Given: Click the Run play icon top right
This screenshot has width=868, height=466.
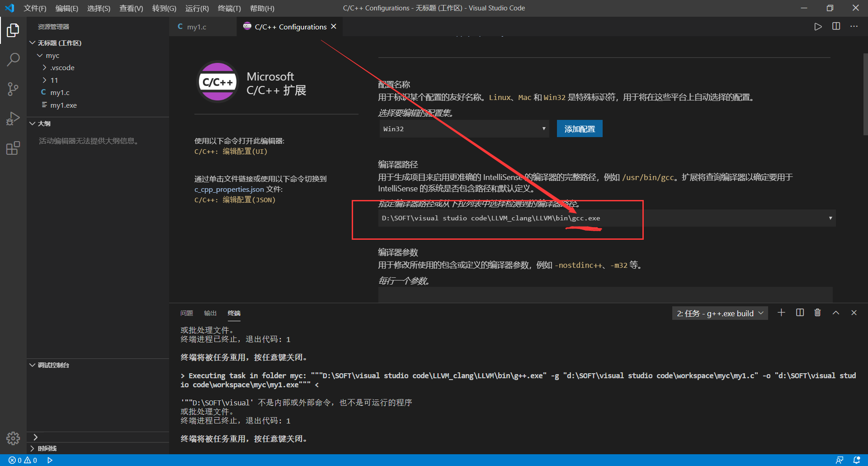Looking at the screenshot, I should point(817,26).
